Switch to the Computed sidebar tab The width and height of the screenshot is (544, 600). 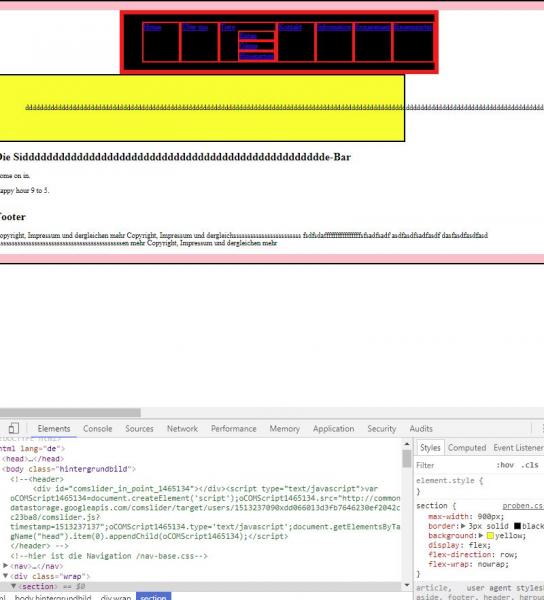point(467,448)
